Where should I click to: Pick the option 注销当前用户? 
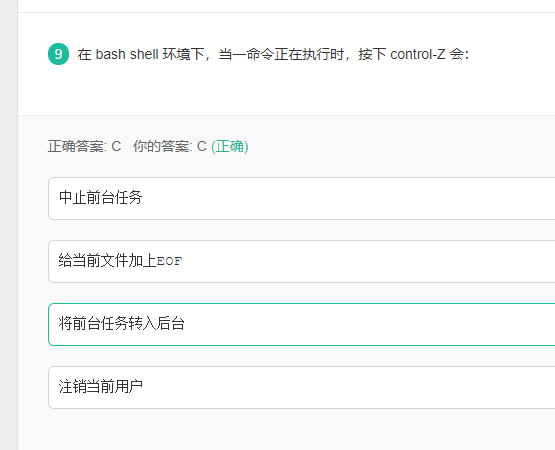pos(302,387)
